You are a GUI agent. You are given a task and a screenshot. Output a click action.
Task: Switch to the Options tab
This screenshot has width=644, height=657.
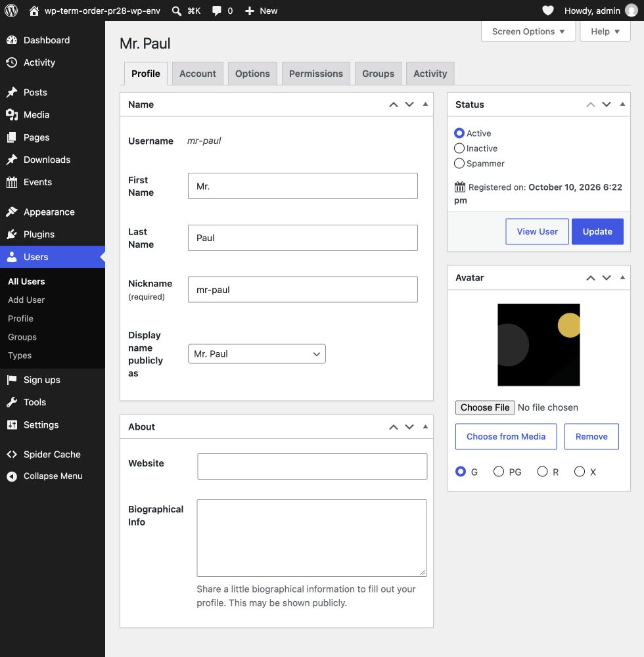252,74
